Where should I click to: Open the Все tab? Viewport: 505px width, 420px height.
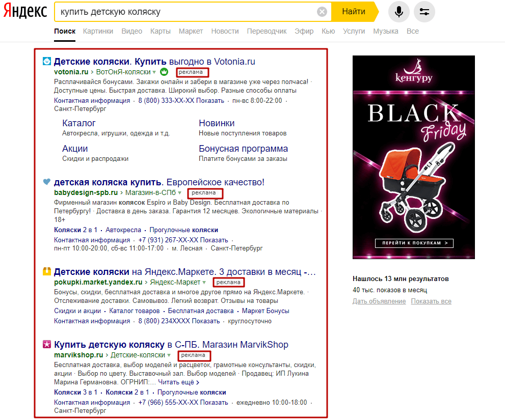413,31
